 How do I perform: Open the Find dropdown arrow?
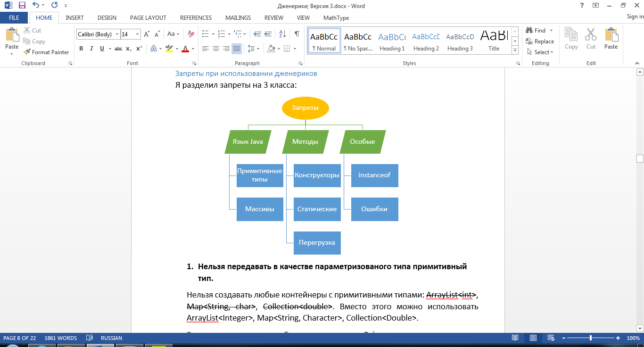[551, 31]
